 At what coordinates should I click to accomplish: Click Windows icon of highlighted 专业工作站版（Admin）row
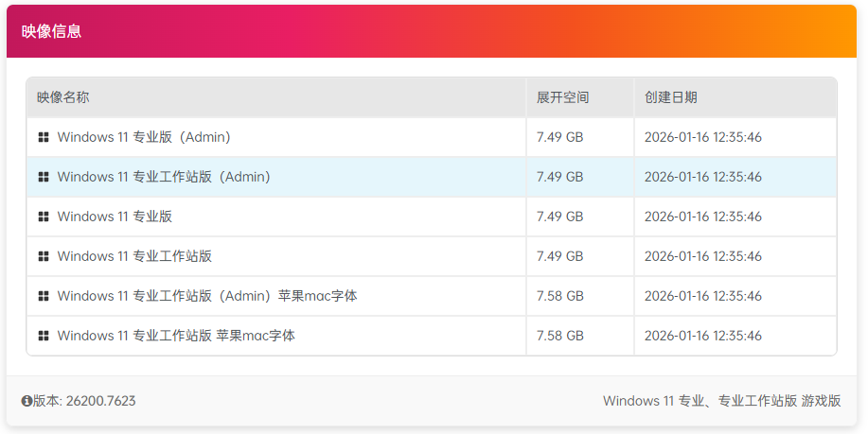click(44, 177)
